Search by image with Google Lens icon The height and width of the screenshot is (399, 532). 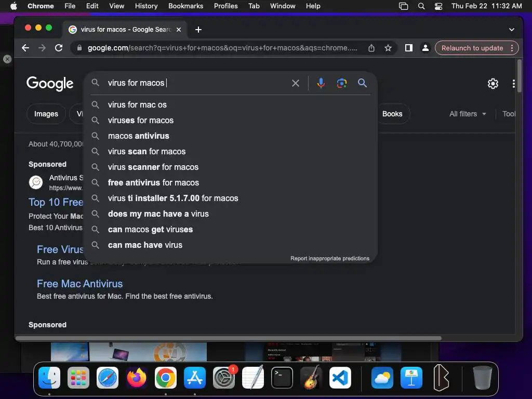pos(342,83)
